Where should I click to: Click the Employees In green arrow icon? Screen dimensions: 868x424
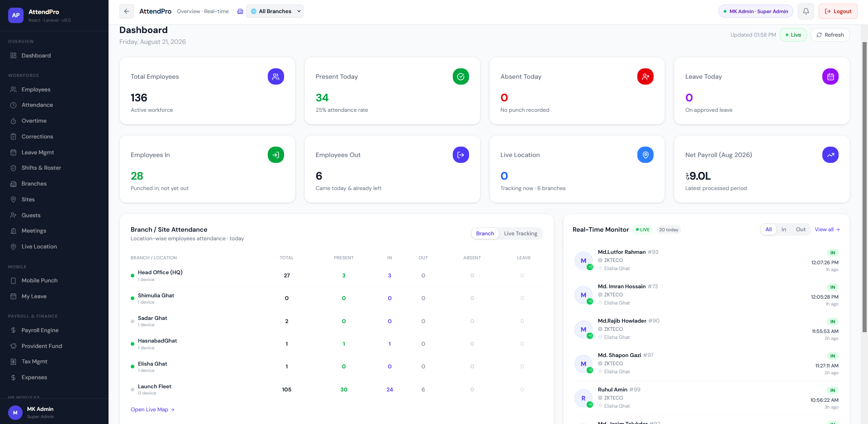[x=276, y=155]
